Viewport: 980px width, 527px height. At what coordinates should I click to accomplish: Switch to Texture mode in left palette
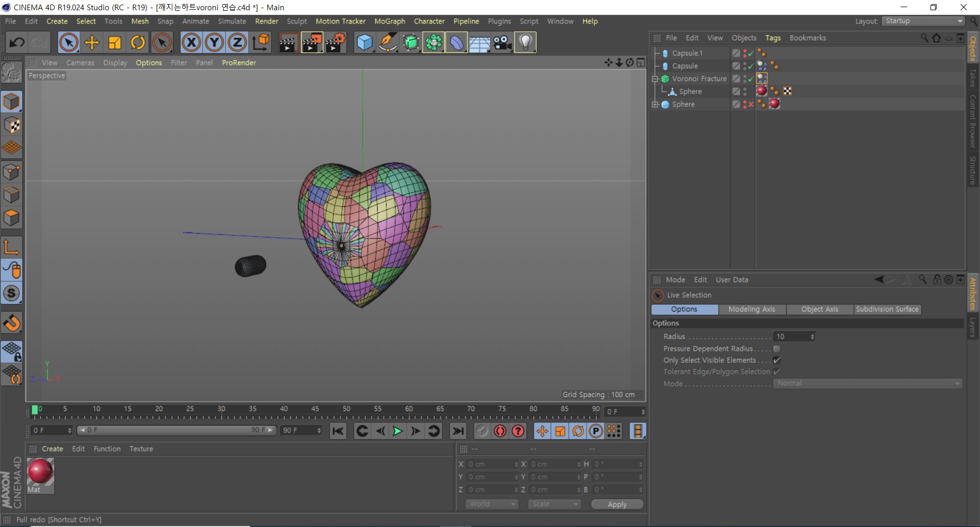pyautogui.click(x=11, y=125)
